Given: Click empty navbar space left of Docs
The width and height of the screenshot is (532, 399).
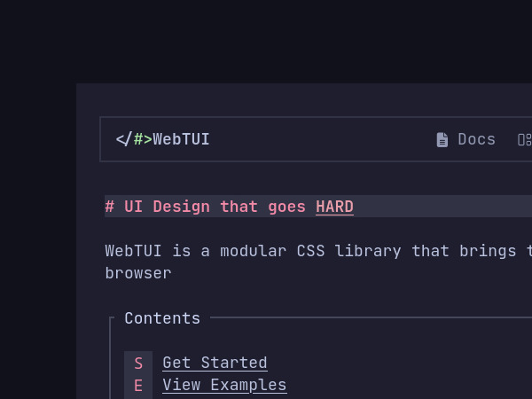Looking at the screenshot, I should [319, 139].
